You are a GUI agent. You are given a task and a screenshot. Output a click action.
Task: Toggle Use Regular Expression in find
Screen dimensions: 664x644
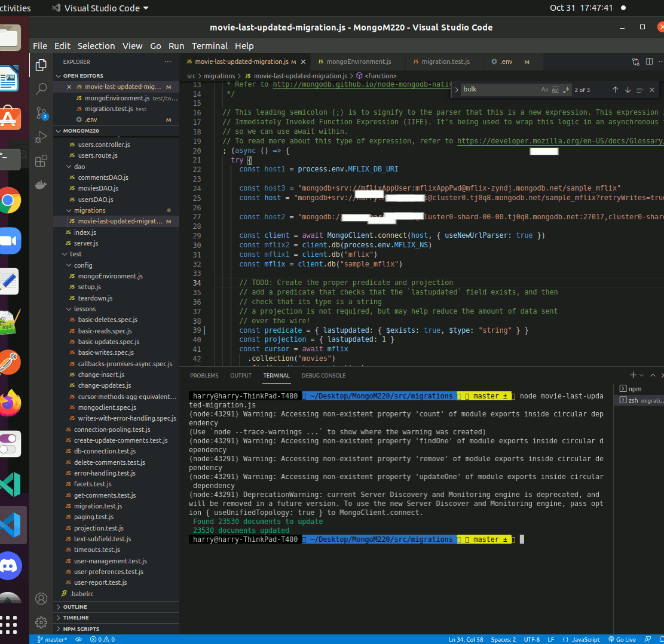point(565,90)
